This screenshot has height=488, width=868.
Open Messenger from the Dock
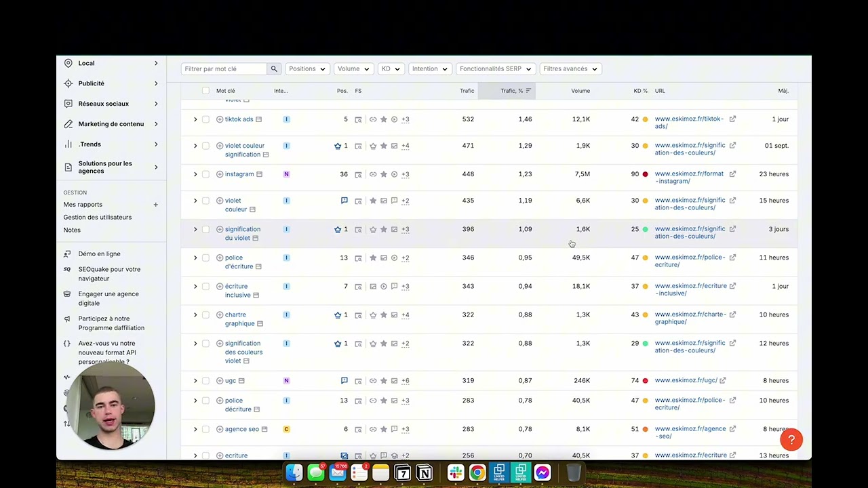point(542,472)
